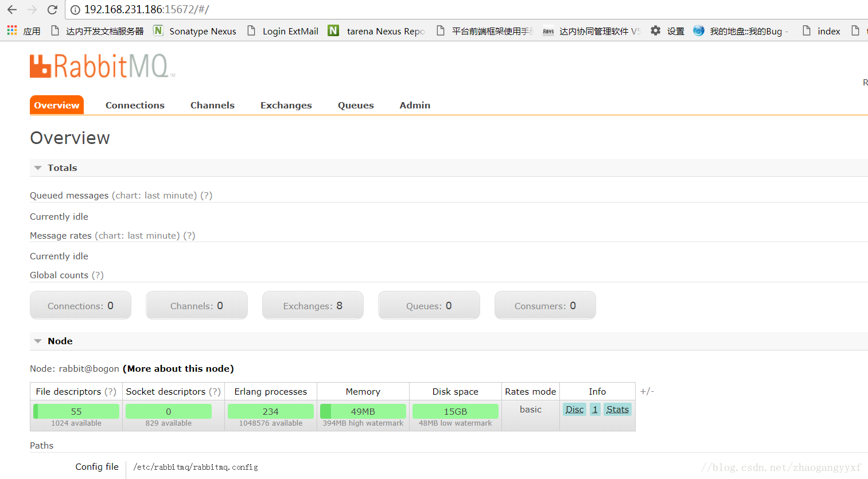Click the browser back arrow
868x479 pixels.
coord(12,10)
